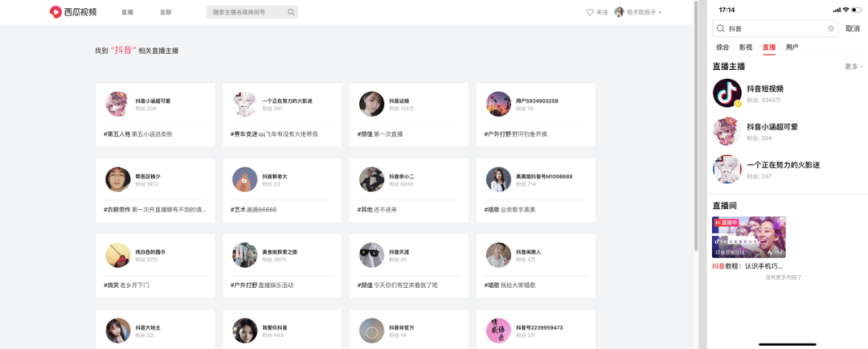This screenshot has width=868, height=349.
Task: Switch to the 用户 tab on phone
Action: click(x=792, y=47)
